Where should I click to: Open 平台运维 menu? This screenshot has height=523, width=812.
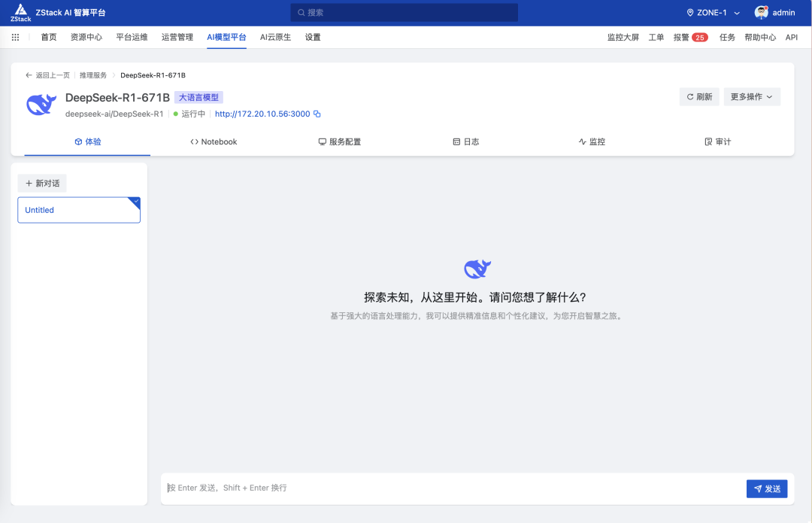pos(132,38)
